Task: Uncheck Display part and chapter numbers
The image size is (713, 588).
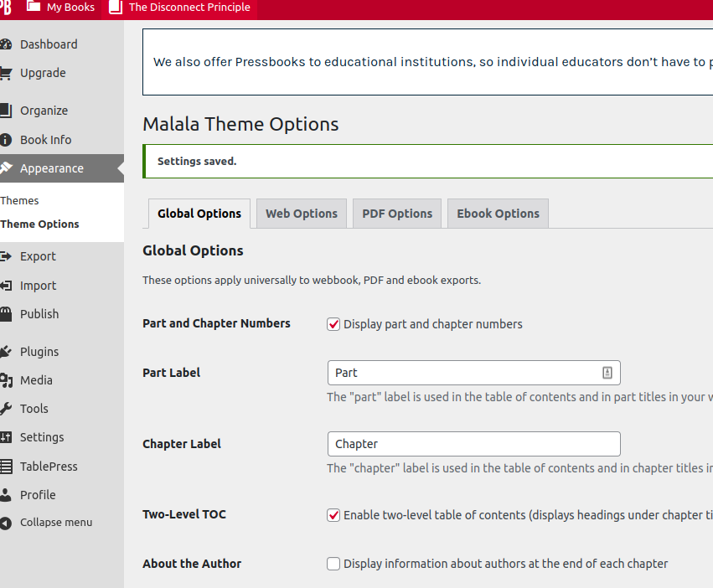Action: (x=333, y=324)
